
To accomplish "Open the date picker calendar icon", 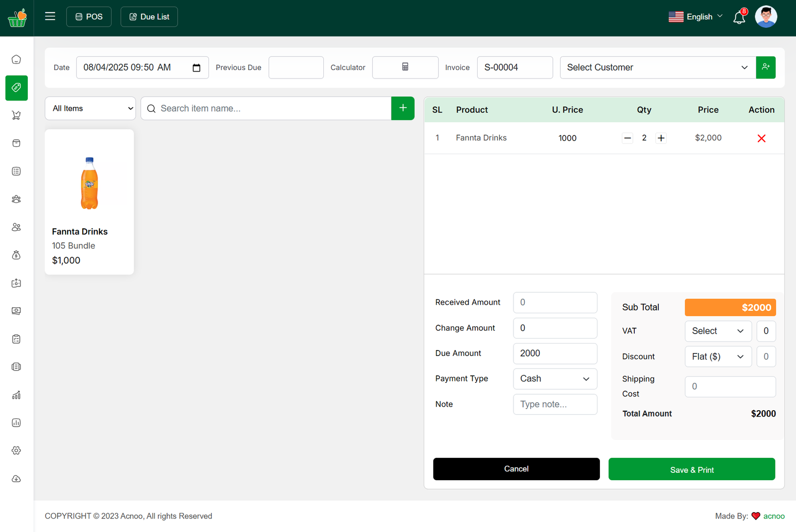I will coord(197,68).
